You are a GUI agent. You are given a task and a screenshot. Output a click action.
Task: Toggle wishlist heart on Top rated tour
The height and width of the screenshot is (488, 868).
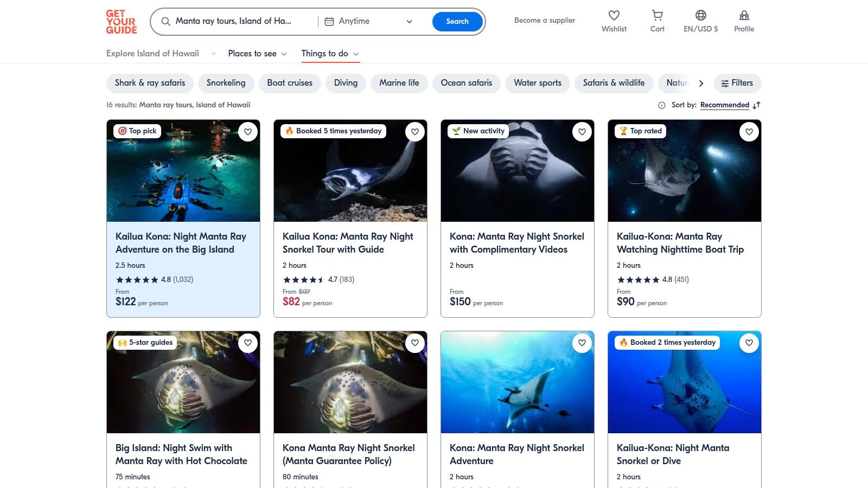click(x=749, y=132)
